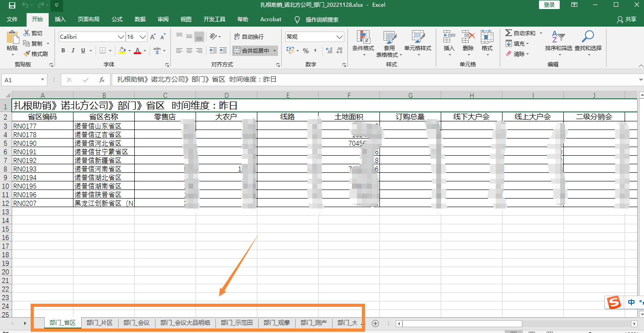Click the decrease indent icon
The height and width of the screenshot is (333, 644).
point(213,51)
